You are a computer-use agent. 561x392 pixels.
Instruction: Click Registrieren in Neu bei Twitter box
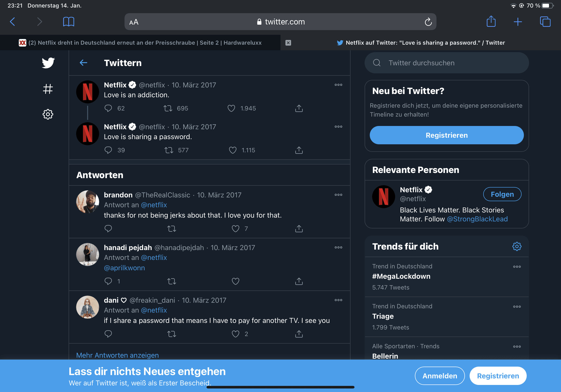tap(447, 135)
